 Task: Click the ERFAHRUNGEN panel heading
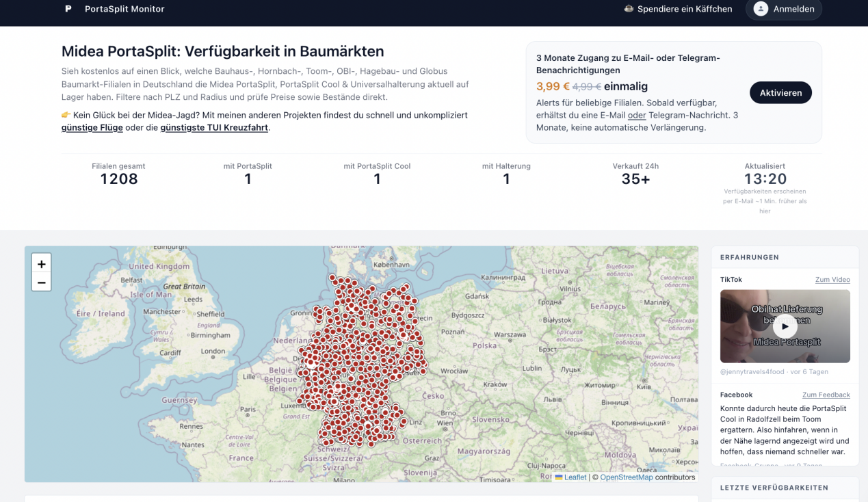click(x=750, y=257)
